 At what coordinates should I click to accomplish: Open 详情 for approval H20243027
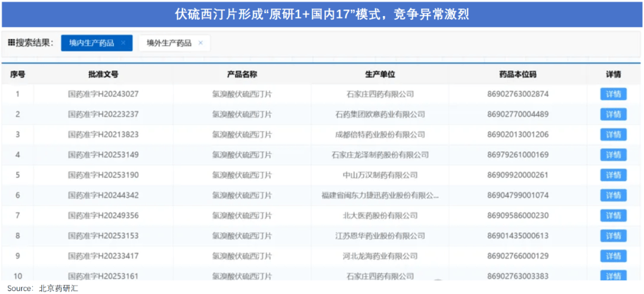[613, 94]
